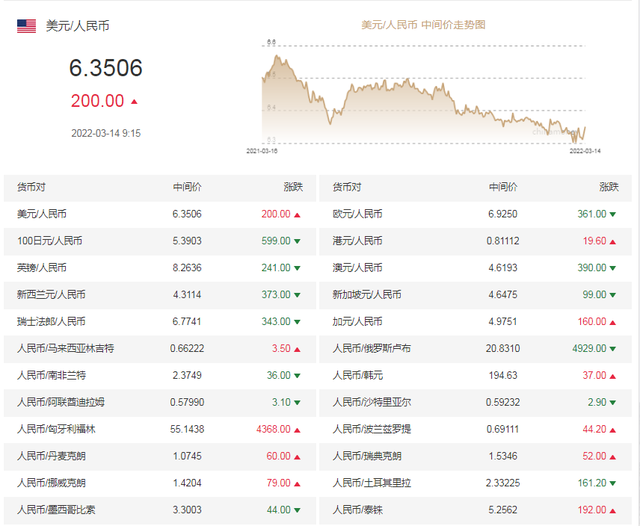Click the green down arrow in 欧元/人民币 row
Viewport: 640px width, 526px height.
coord(613,214)
